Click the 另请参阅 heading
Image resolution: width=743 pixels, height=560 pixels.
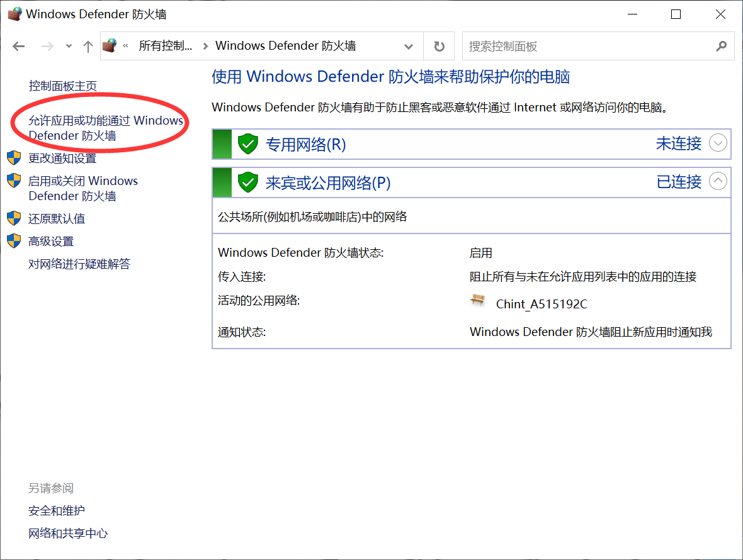(x=51, y=488)
